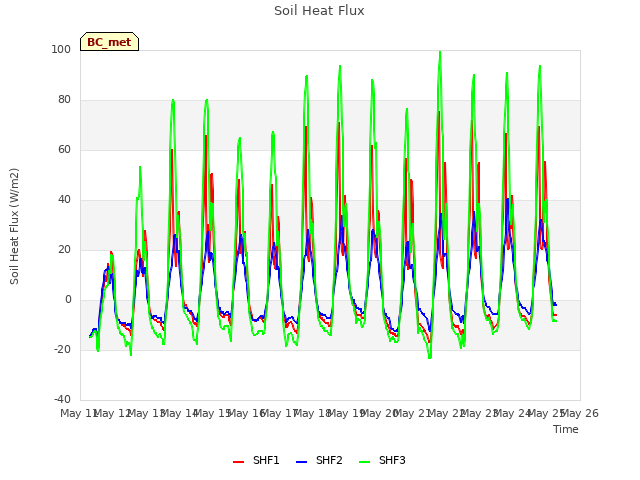Click the May 18 x-axis label
Screen dimensions: 640x480
[x=312, y=413]
